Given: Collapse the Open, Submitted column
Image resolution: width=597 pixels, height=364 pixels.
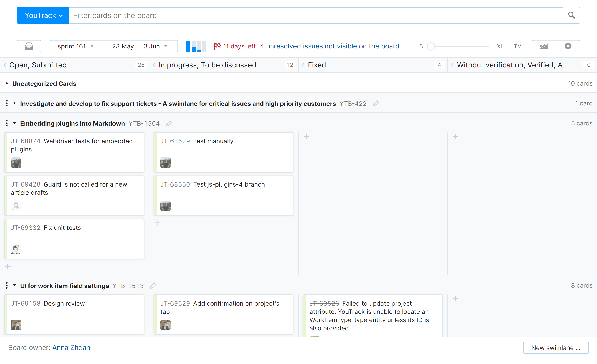Looking at the screenshot, I should click(x=5, y=65).
